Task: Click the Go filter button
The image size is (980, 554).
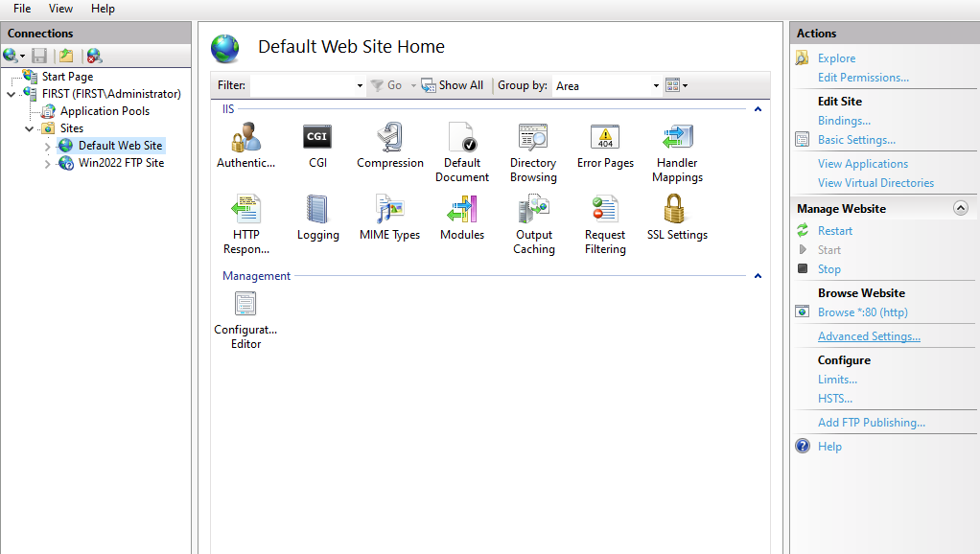Action: pos(386,85)
